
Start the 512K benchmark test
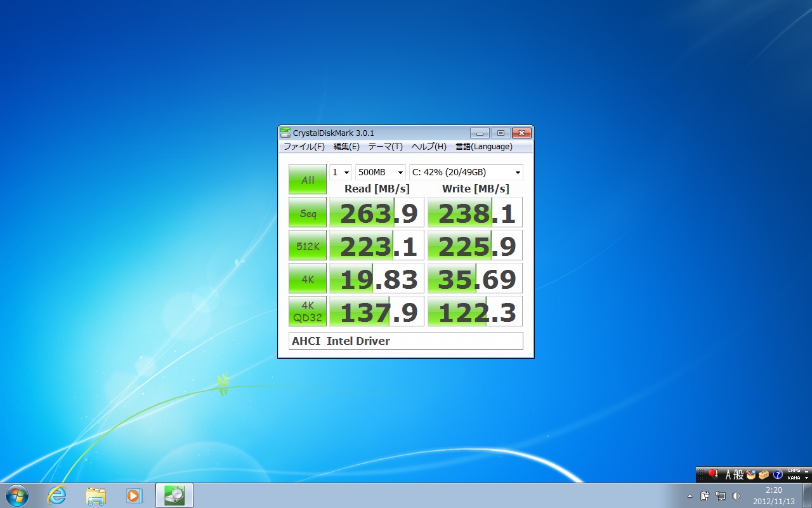pos(308,246)
